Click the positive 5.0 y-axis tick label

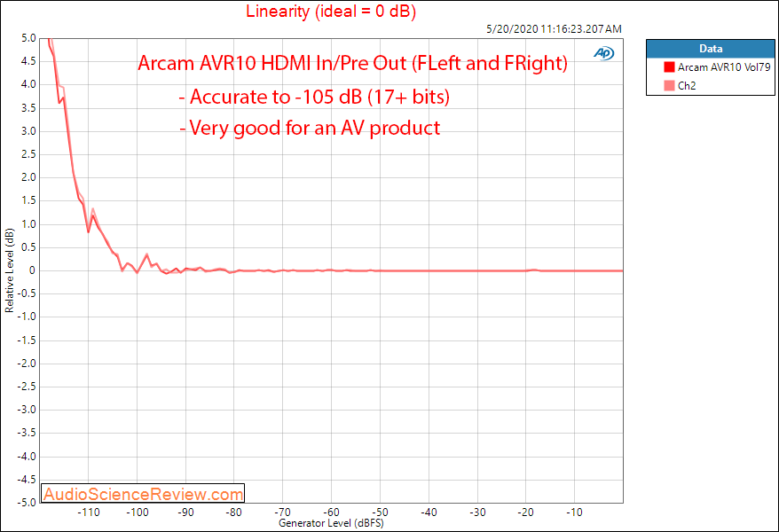[28, 38]
